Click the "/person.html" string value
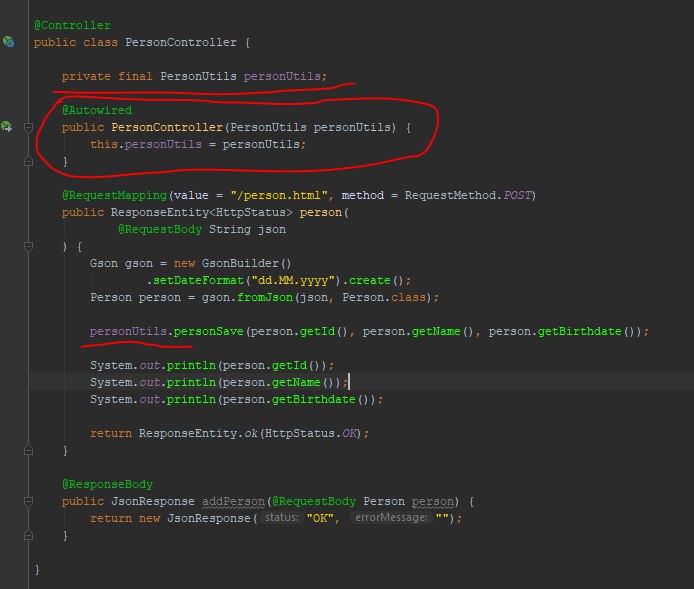The height and width of the screenshot is (589, 694). [279, 195]
